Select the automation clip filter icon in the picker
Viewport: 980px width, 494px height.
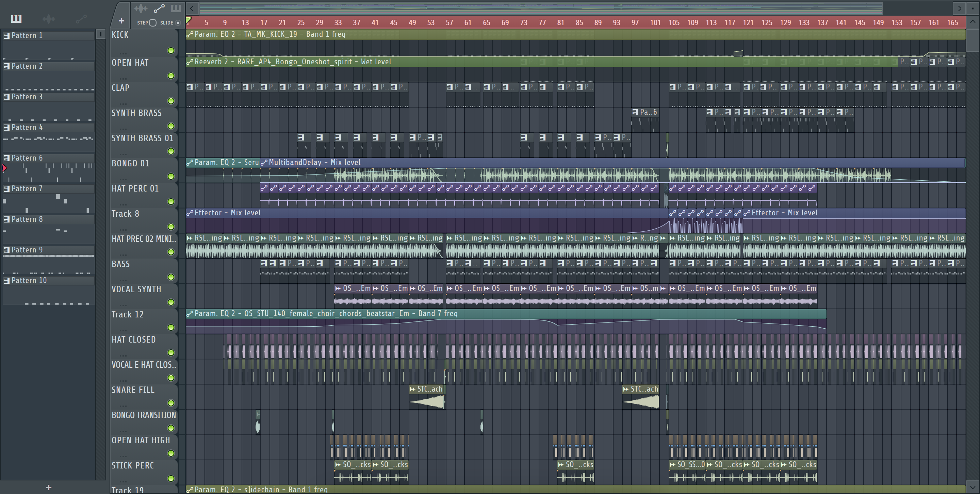pos(81,19)
